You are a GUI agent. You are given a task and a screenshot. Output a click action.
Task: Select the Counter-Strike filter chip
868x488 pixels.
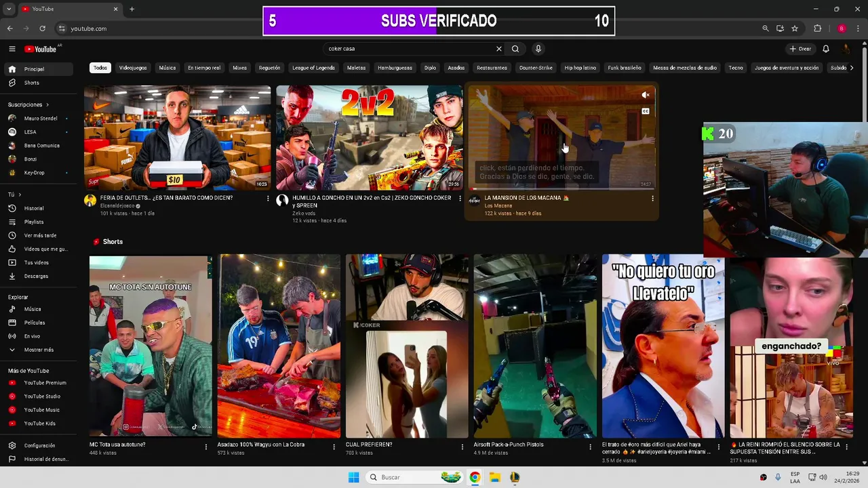(x=536, y=68)
